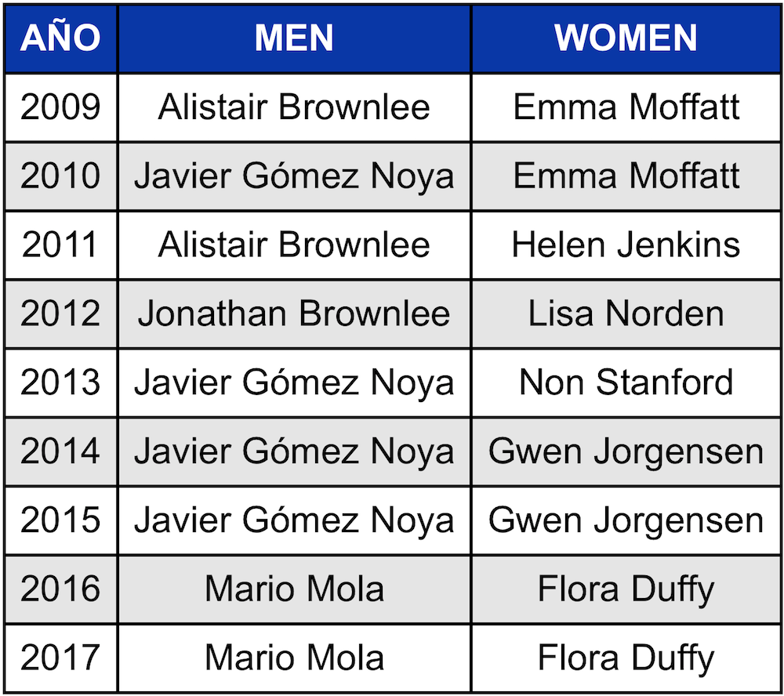Select Alistair Brownlee in the 2009 row
Image resolution: width=784 pixels, height=696 pixels.
(x=294, y=107)
